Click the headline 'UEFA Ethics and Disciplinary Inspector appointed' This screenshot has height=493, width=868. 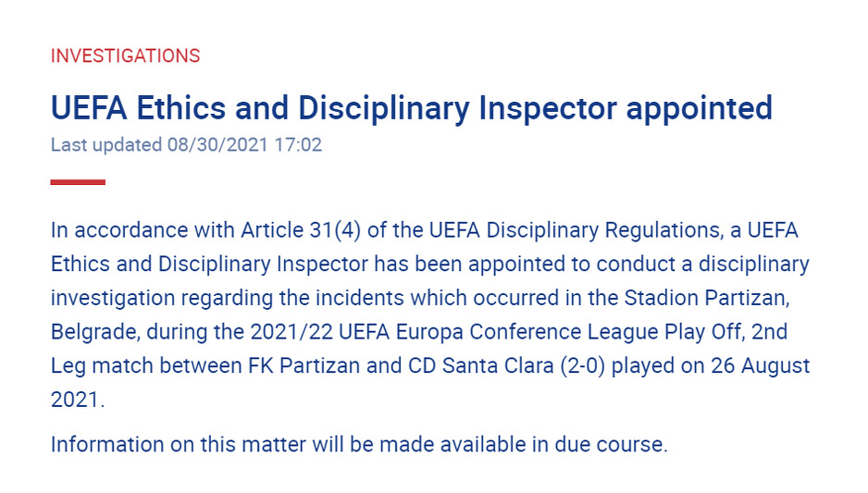pyautogui.click(x=411, y=108)
